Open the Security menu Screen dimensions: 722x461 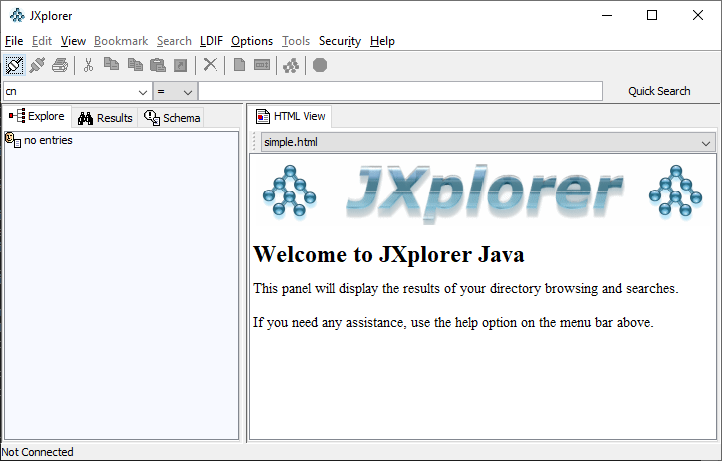pos(340,41)
